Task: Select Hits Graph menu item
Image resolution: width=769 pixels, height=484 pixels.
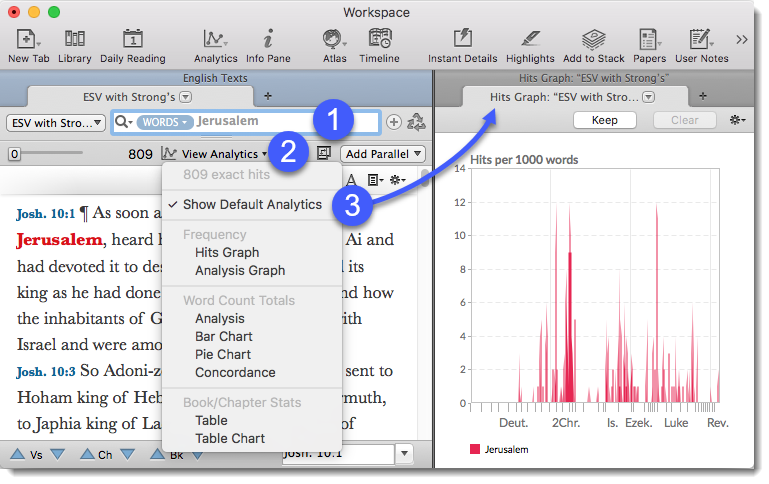Action: pyautogui.click(x=226, y=252)
